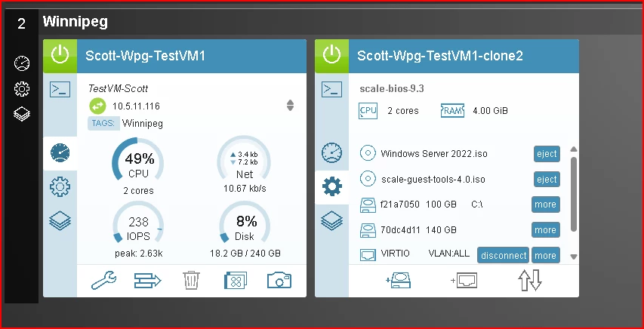Viewport: 644px width, 329px height.
Task: Open snapshots layers tab on Scott-Wpg-TestVM1
Action: click(60, 220)
